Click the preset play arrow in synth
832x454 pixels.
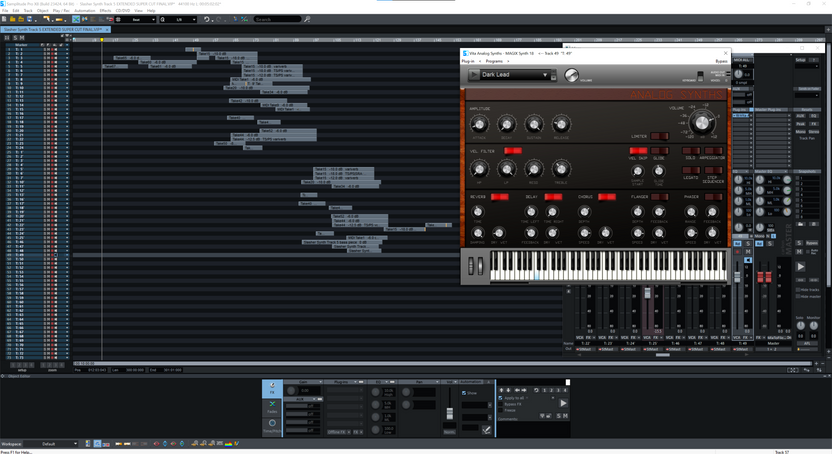(474, 75)
